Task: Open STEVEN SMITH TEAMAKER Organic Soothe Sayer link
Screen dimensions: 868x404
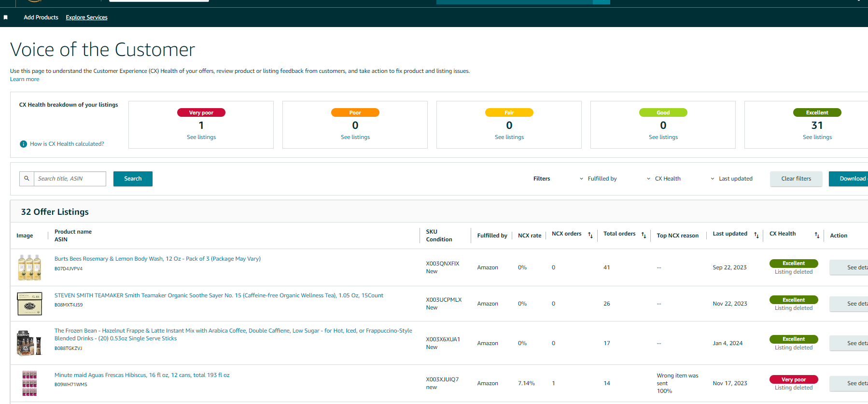Action: (x=219, y=295)
